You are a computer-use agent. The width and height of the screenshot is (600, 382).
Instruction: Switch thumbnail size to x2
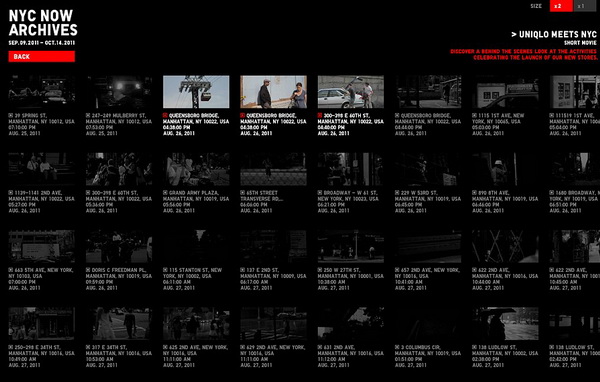tap(561, 6)
